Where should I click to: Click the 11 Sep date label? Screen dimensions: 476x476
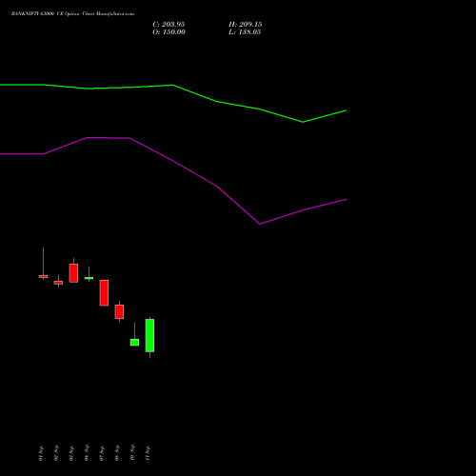click(x=148, y=453)
